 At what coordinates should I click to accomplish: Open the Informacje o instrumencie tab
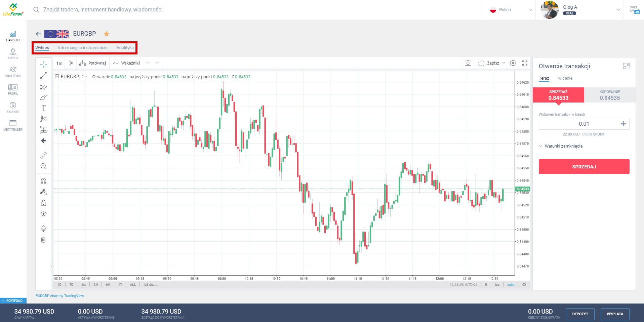[83, 47]
